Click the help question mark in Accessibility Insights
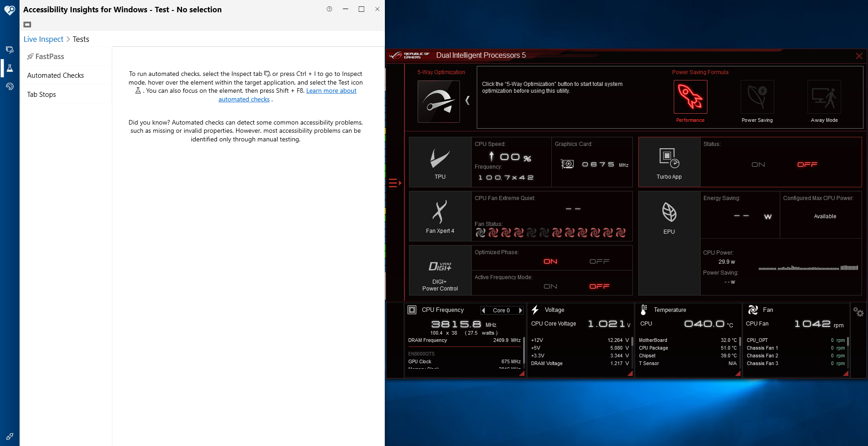This screenshot has width=868, height=446. [x=329, y=9]
